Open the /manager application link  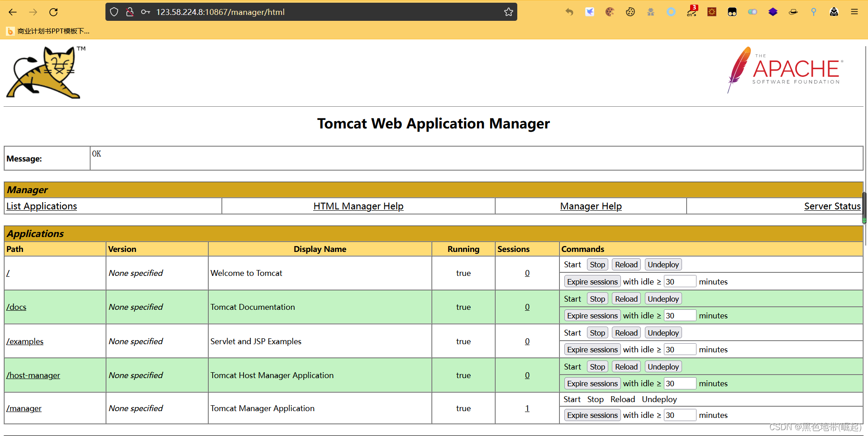coord(24,408)
